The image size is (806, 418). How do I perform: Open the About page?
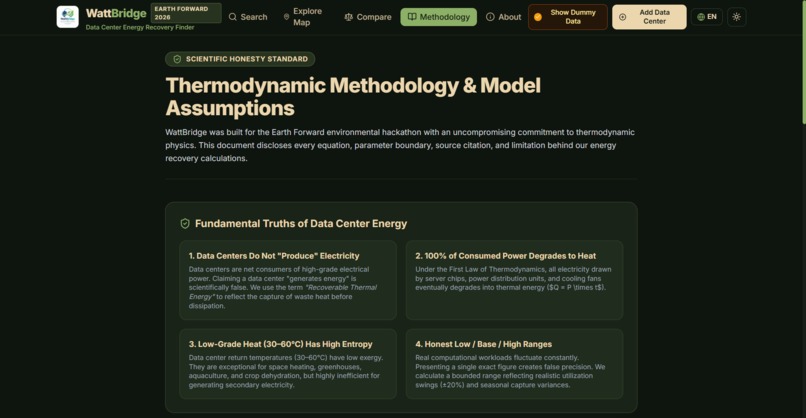coord(503,17)
